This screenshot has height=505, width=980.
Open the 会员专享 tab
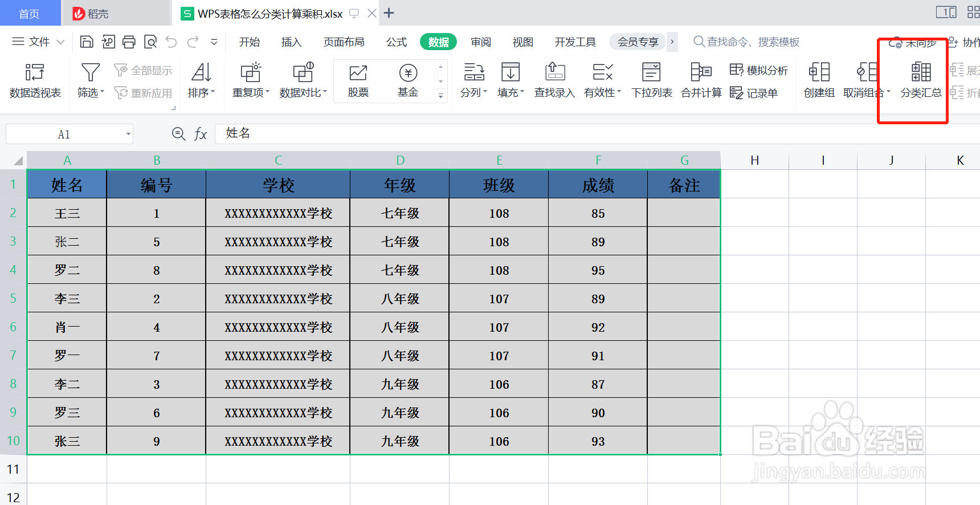638,42
